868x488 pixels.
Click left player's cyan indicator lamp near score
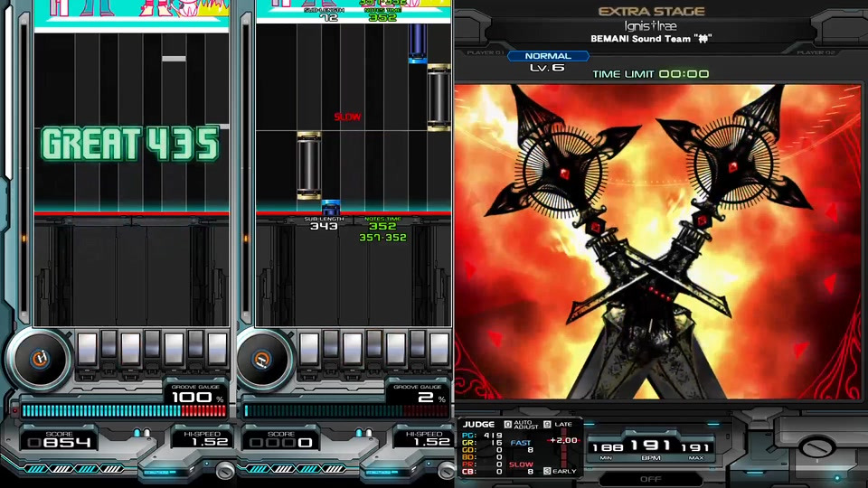click(137, 432)
